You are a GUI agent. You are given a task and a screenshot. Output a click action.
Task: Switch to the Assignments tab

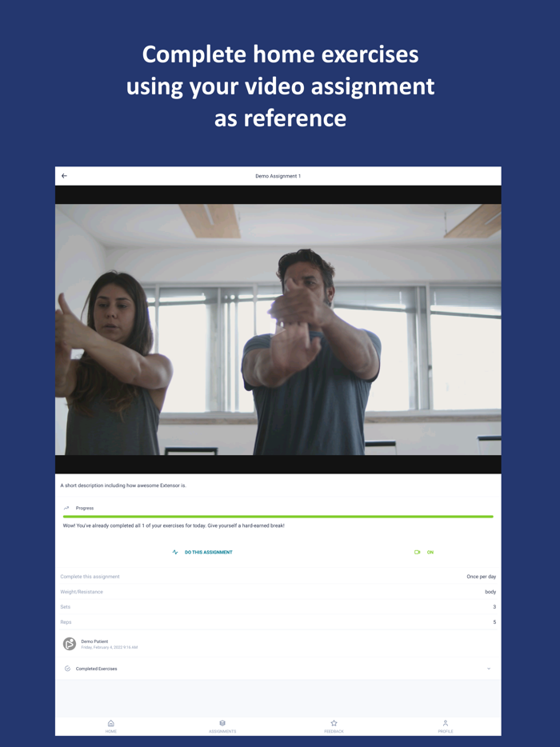(222, 726)
